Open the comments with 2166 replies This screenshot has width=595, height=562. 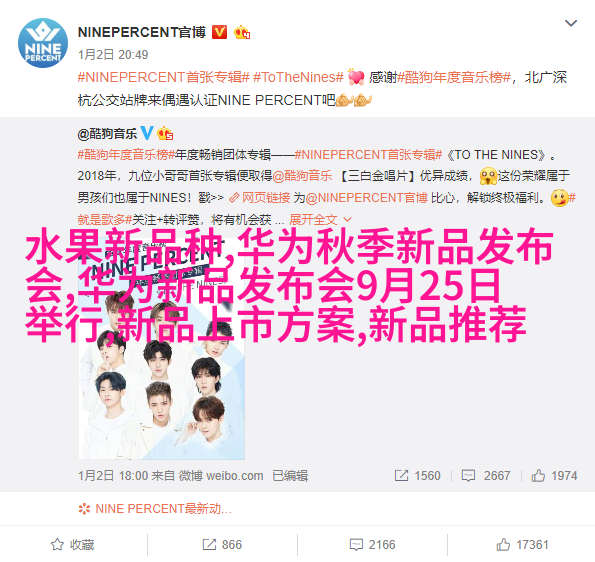point(372,545)
